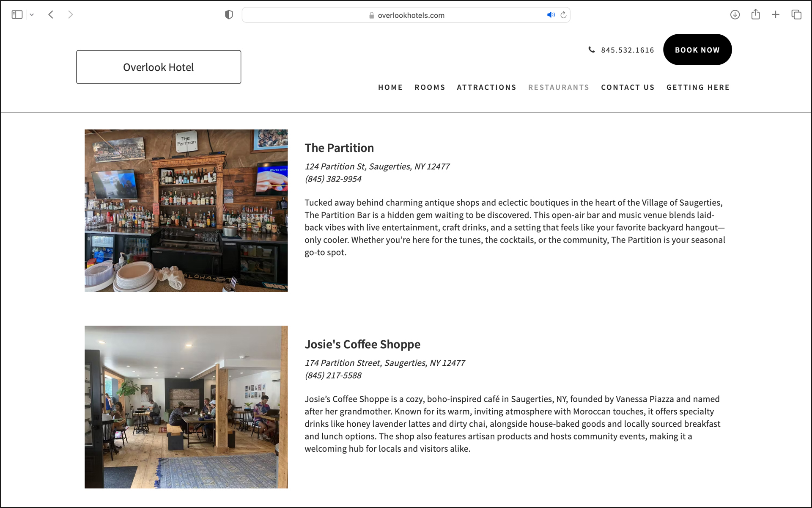
Task: Click the Overlook Hotel logo box
Action: [159, 67]
